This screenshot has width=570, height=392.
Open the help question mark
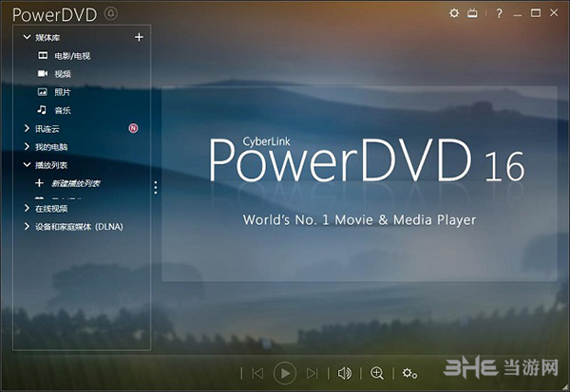click(500, 14)
